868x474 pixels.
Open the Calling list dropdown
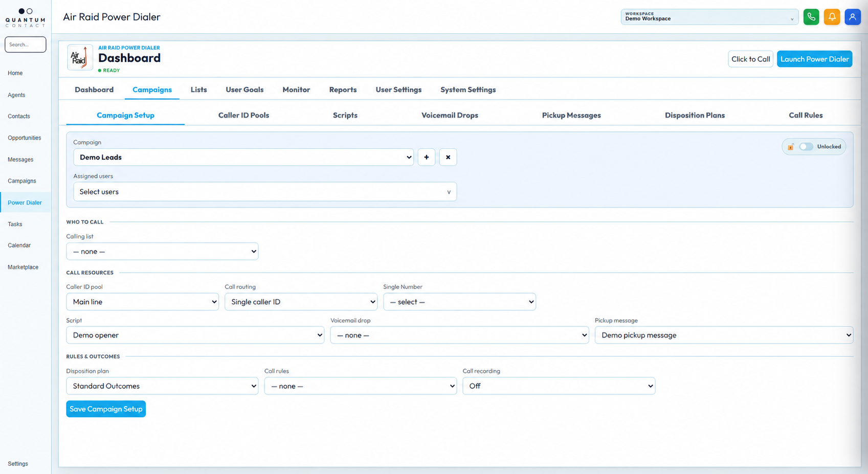pos(162,252)
